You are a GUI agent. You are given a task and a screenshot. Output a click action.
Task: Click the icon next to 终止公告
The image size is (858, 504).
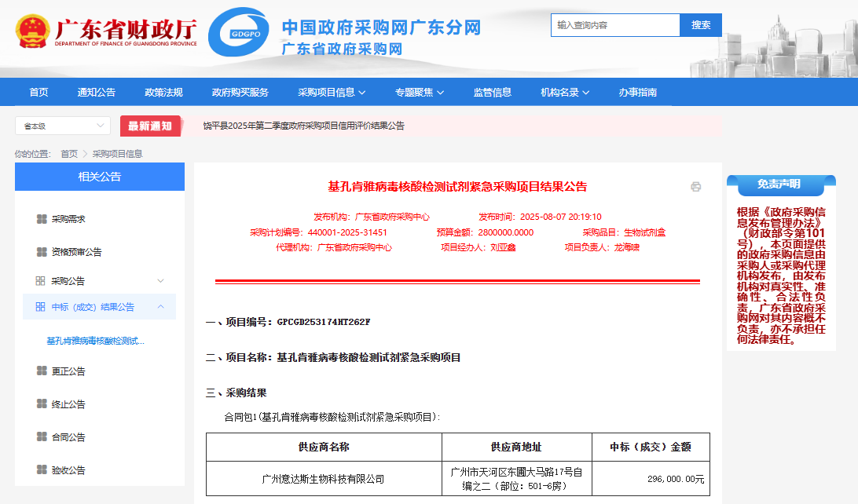pyautogui.click(x=42, y=404)
